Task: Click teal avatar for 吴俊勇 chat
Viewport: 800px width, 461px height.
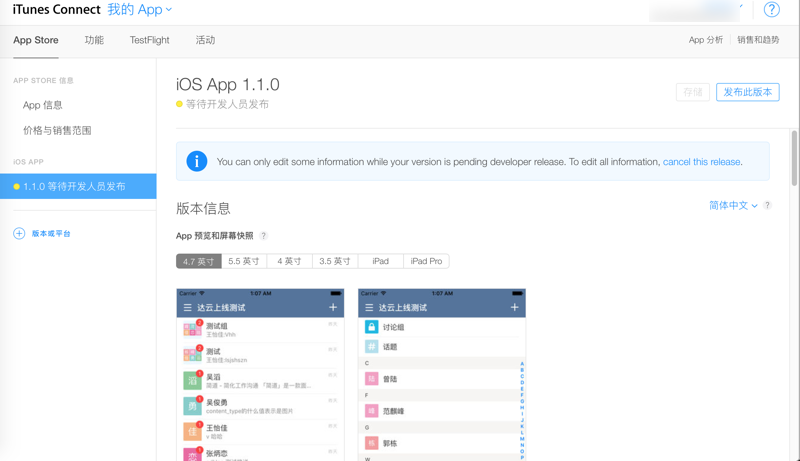Action: point(192,406)
